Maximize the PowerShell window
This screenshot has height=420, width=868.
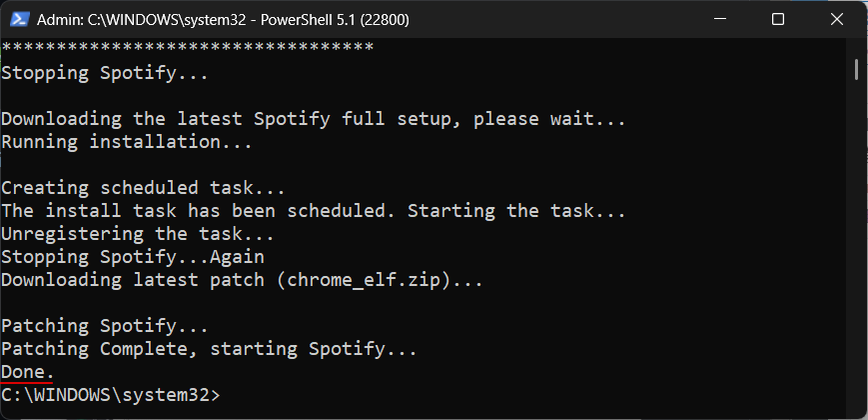coord(778,19)
